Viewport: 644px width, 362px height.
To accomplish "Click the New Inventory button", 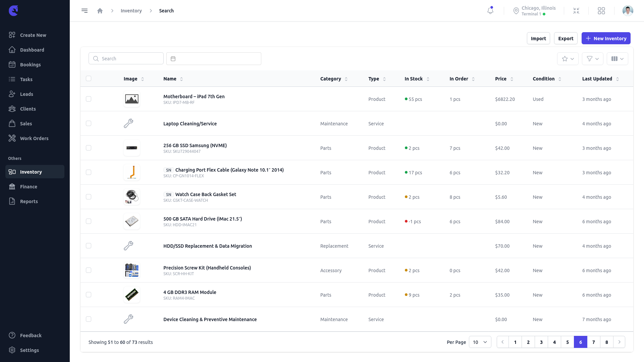I will 606,39.
